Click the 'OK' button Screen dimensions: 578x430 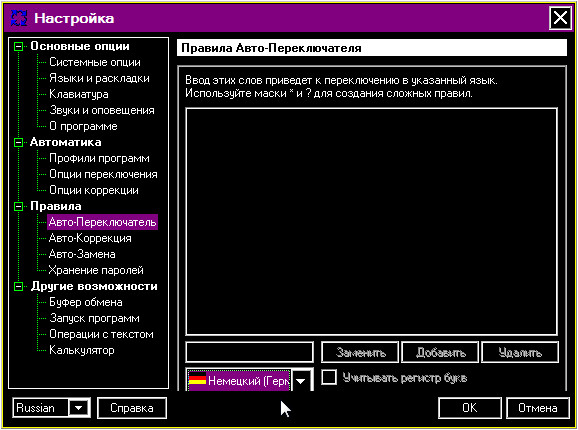pos(470,408)
